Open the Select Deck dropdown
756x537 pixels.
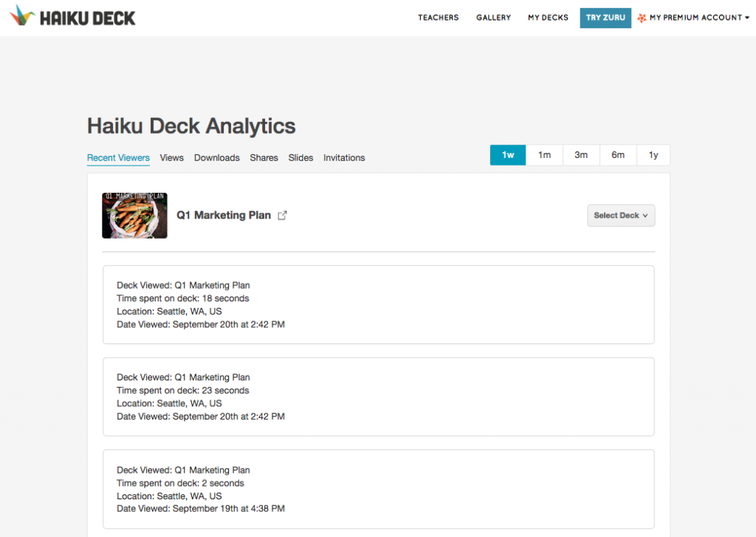(x=620, y=215)
